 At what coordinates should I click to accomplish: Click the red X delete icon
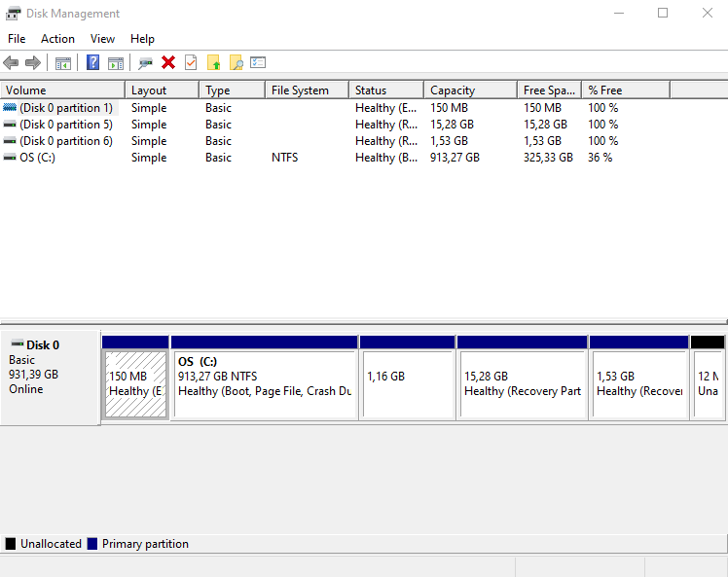pos(168,63)
